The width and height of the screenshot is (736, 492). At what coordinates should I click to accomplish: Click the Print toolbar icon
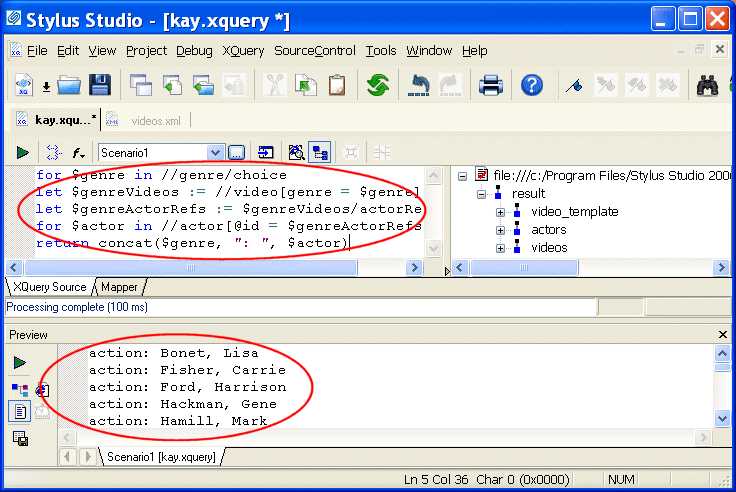point(491,86)
